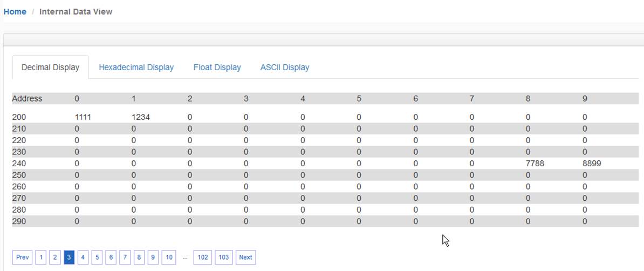This screenshot has width=644, height=271.
Task: Click the Address column header
Action: pyautogui.click(x=27, y=99)
